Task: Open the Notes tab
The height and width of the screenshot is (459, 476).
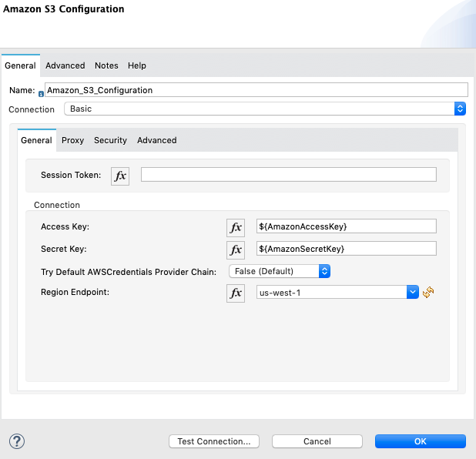Action: click(x=106, y=65)
